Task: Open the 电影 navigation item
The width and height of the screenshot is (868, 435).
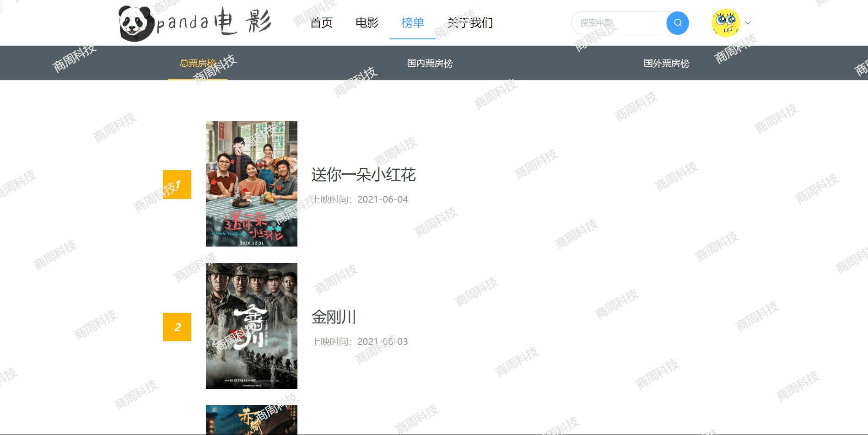Action: tap(367, 23)
